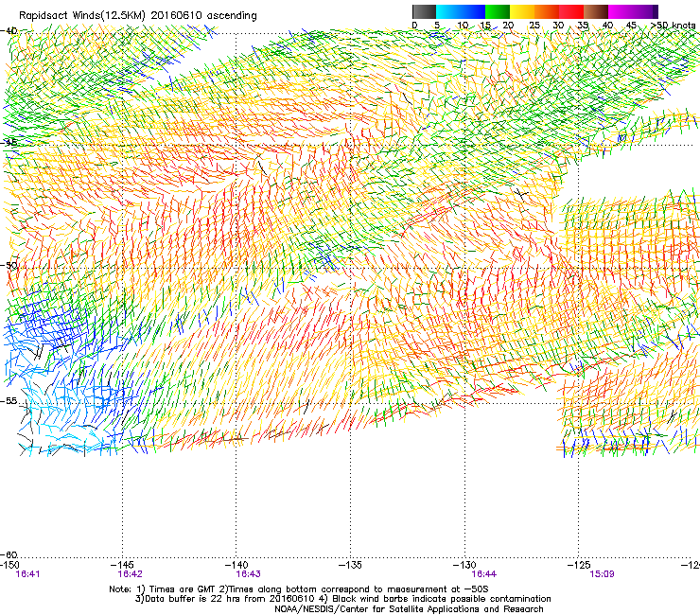Click the purple '16:44' time label
The height and width of the screenshot is (615, 700).
click(484, 574)
